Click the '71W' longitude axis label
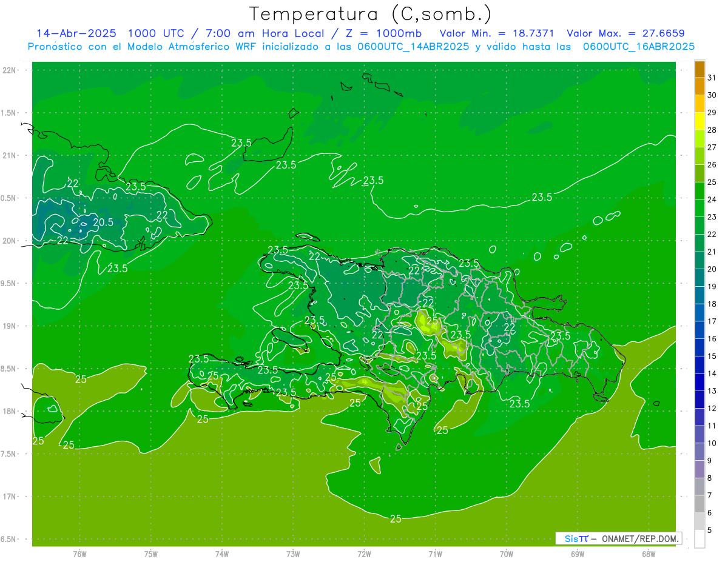This screenshot has height=562, width=728. click(435, 554)
